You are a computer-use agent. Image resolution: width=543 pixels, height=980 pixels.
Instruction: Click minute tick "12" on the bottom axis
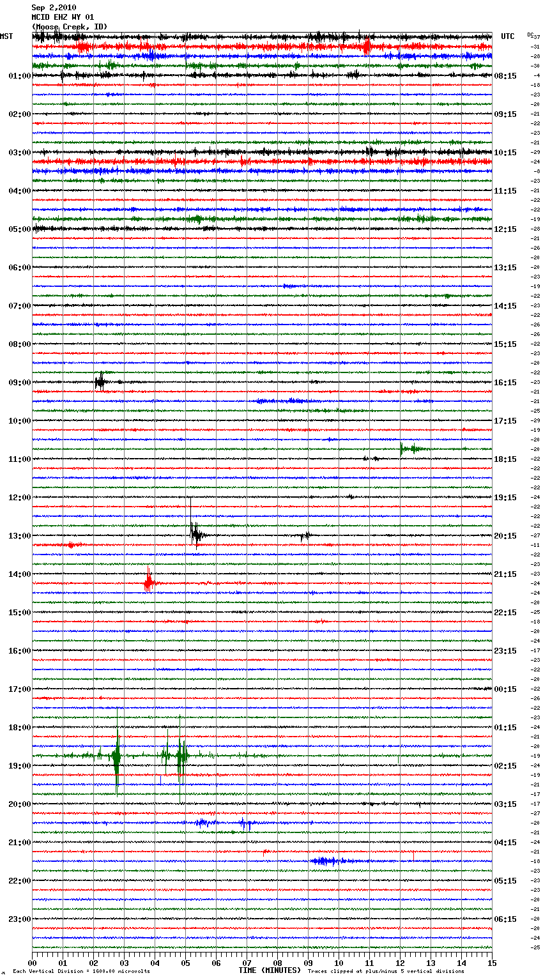coord(400,963)
